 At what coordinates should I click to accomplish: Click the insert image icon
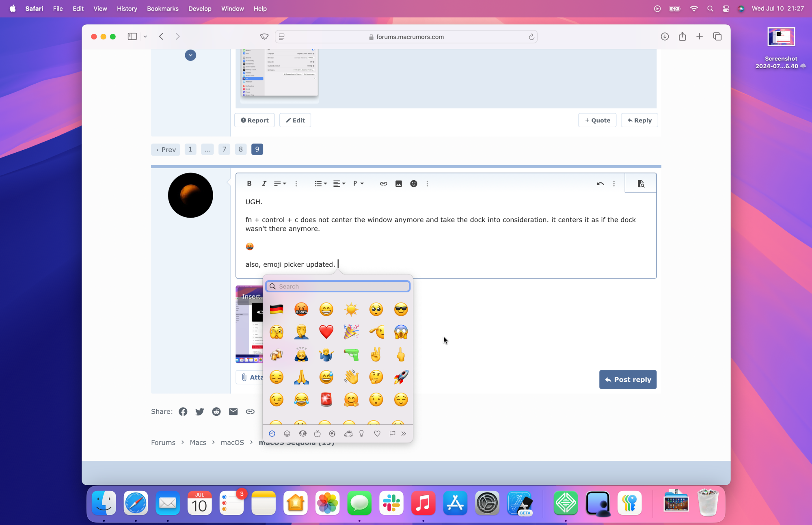(x=399, y=184)
